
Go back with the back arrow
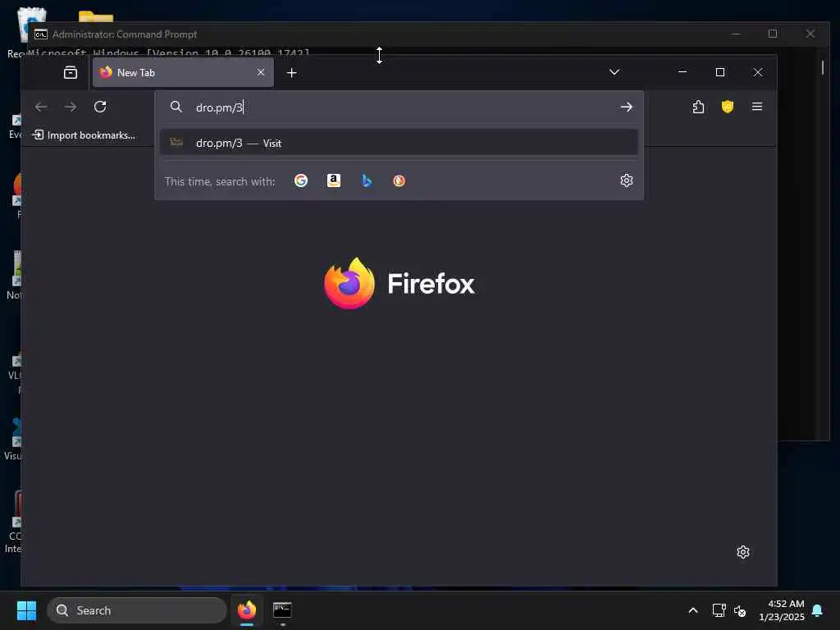(x=41, y=107)
